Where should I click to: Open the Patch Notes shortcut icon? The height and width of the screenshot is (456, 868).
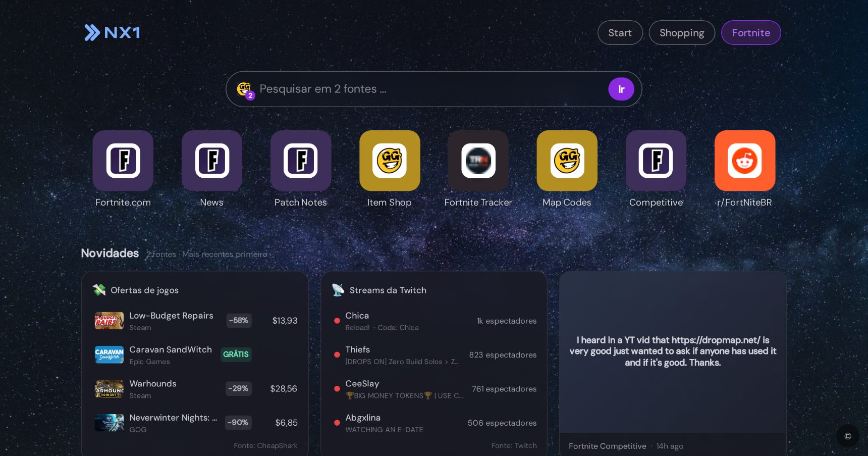click(x=301, y=161)
